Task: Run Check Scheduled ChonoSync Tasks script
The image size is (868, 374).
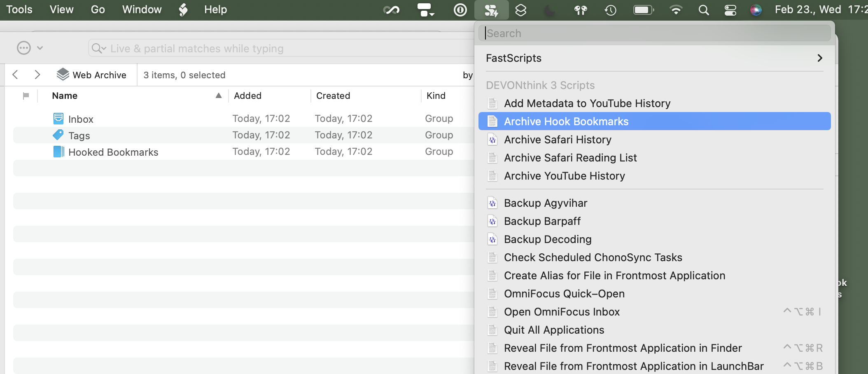Action: pyautogui.click(x=655, y=257)
